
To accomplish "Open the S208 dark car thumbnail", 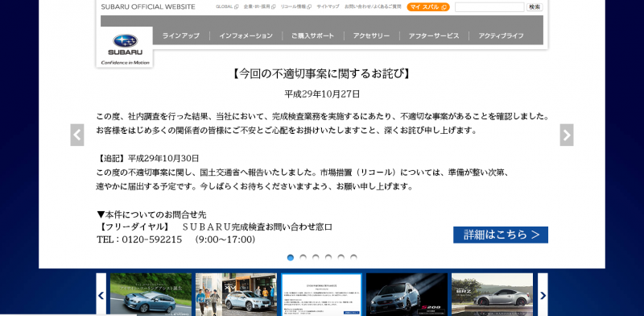I will pyautogui.click(x=407, y=294).
